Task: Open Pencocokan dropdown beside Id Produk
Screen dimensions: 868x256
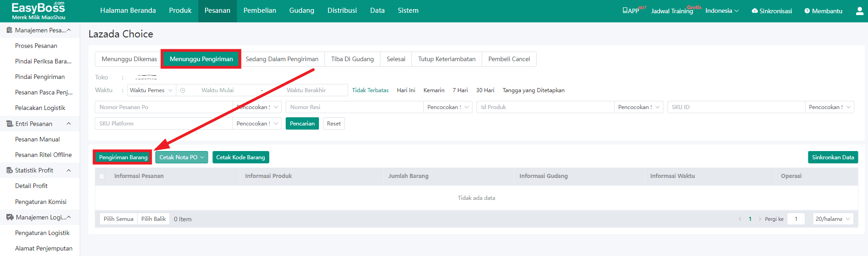Action: tap(638, 107)
